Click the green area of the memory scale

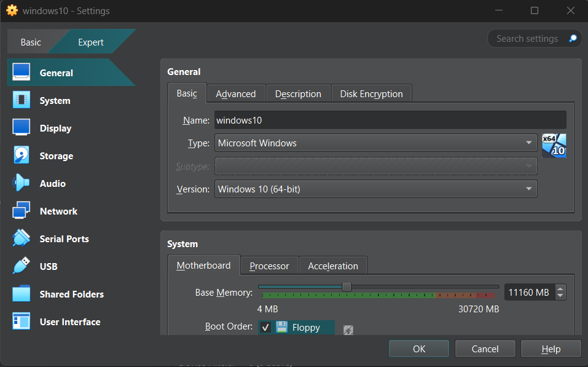point(348,295)
